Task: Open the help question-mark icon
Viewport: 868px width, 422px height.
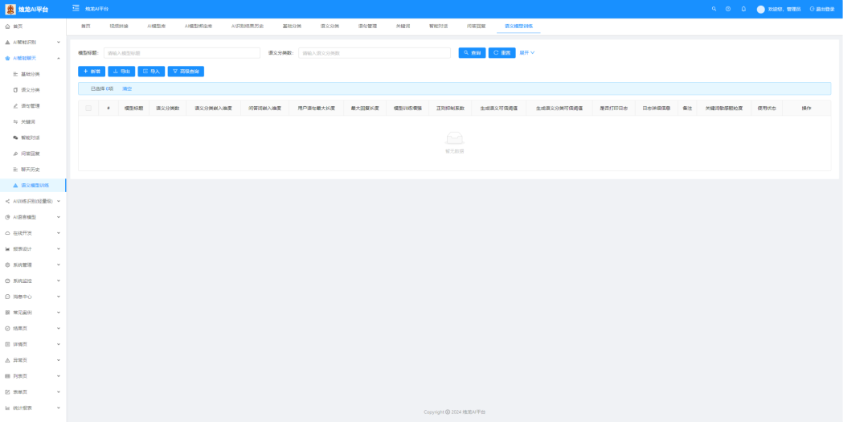Action: click(x=728, y=9)
